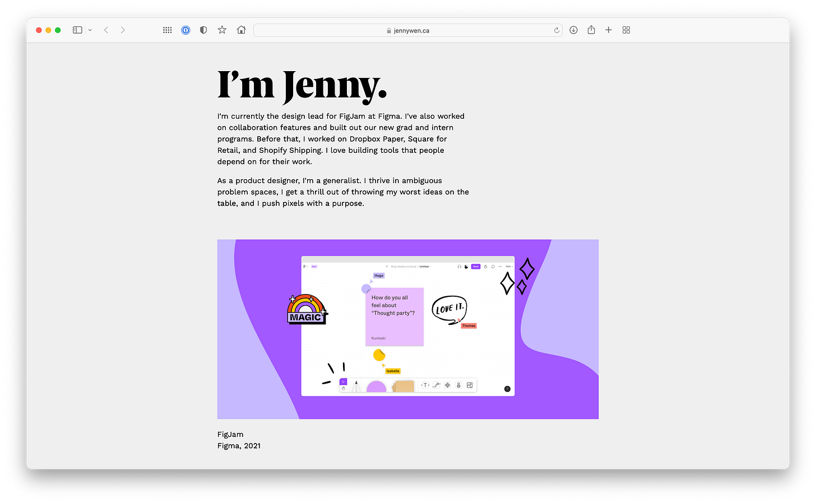Image resolution: width=816 pixels, height=504 pixels.
Task: Select the sticky notes stack tool
Action: [x=403, y=386]
